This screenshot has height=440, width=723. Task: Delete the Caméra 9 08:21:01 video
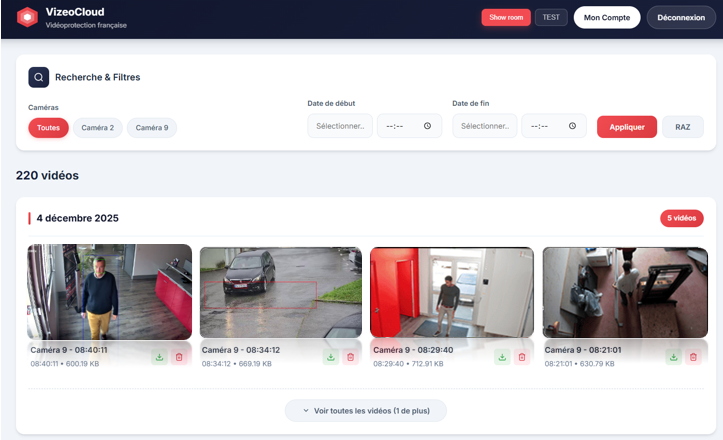[x=692, y=357]
